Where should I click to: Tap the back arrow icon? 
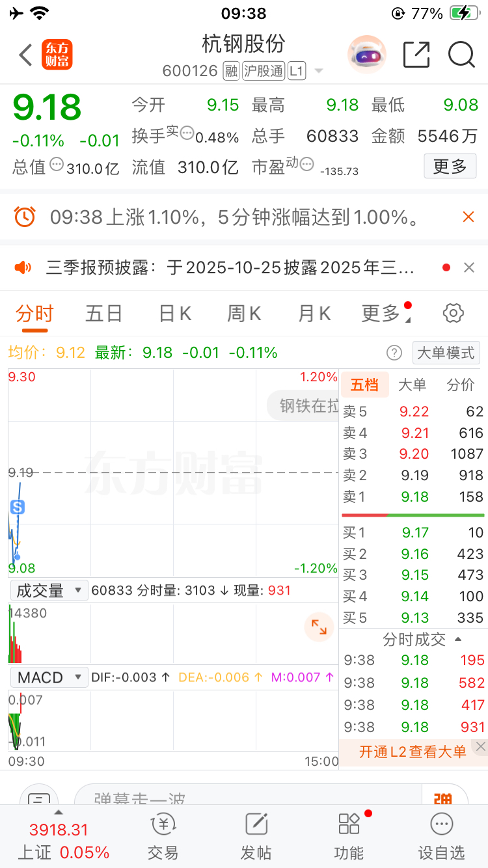click(x=25, y=55)
